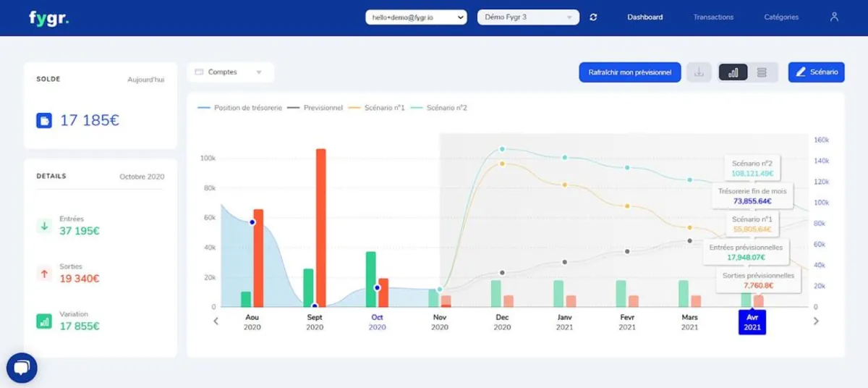Open the chat support bubble
This screenshot has width=868, height=388.
22,368
